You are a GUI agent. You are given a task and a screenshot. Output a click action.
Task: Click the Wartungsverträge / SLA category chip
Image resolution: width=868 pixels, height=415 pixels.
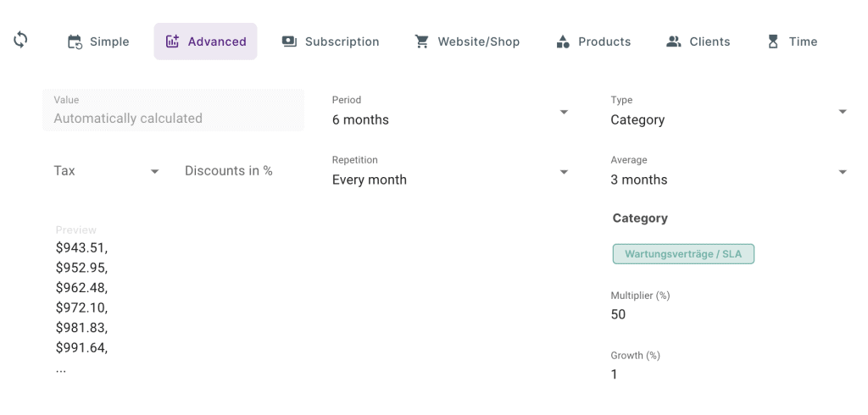tap(683, 254)
